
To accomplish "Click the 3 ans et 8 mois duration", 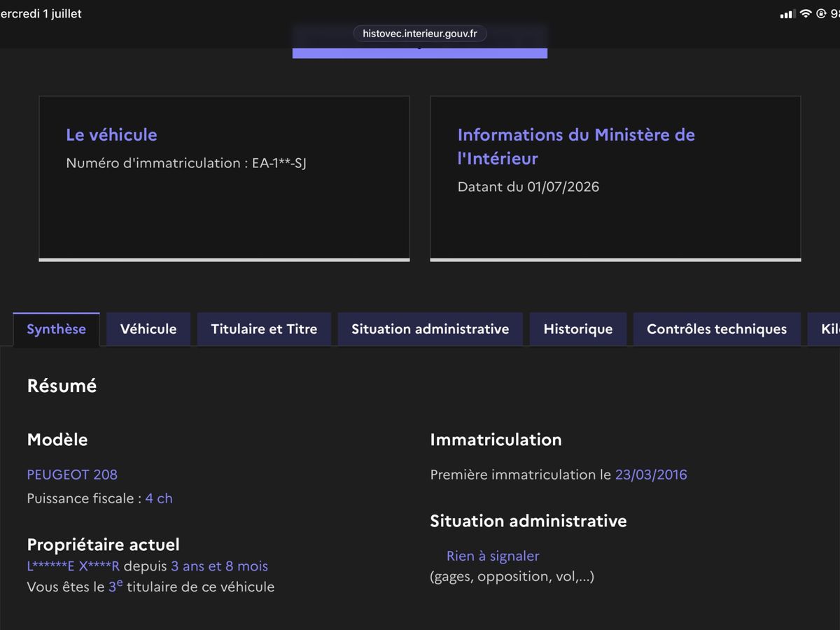I will coord(220,566).
